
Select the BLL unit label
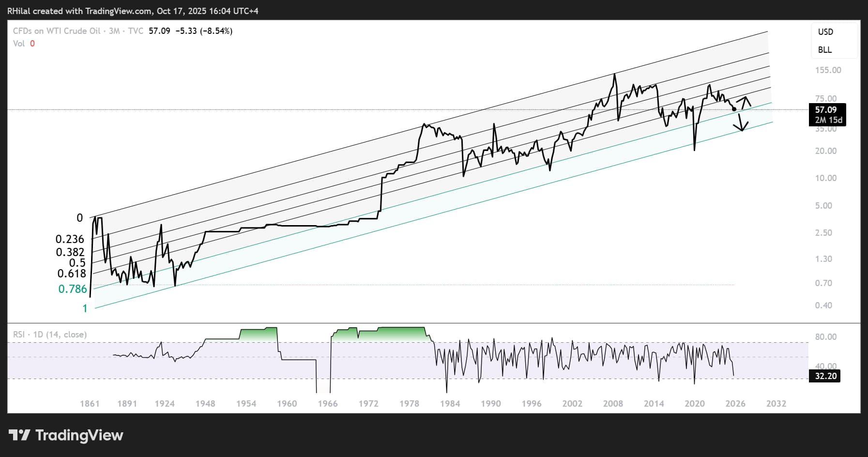(x=825, y=50)
